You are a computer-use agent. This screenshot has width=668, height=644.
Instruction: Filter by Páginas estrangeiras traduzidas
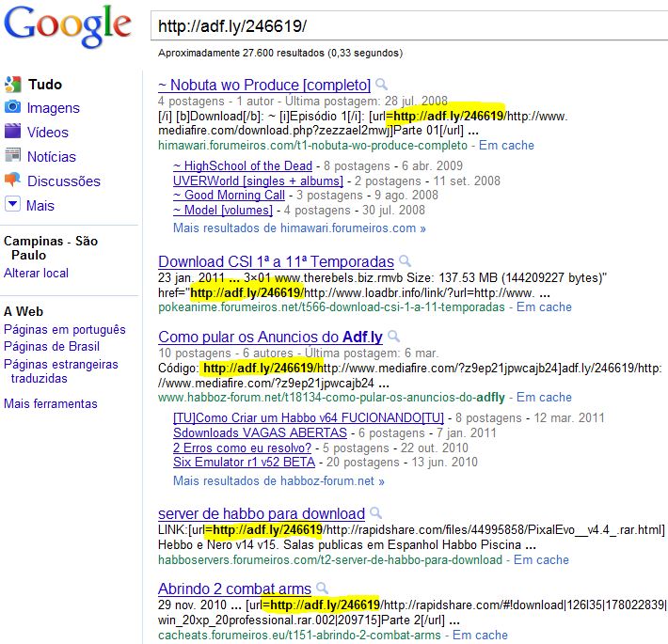pyautogui.click(x=61, y=371)
